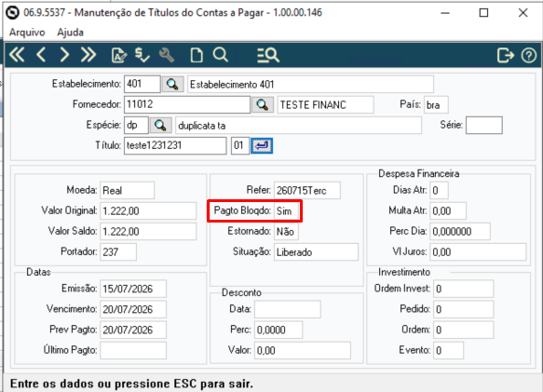
Task: Click the TESTE FINANC supplier name
Action: tap(326, 104)
